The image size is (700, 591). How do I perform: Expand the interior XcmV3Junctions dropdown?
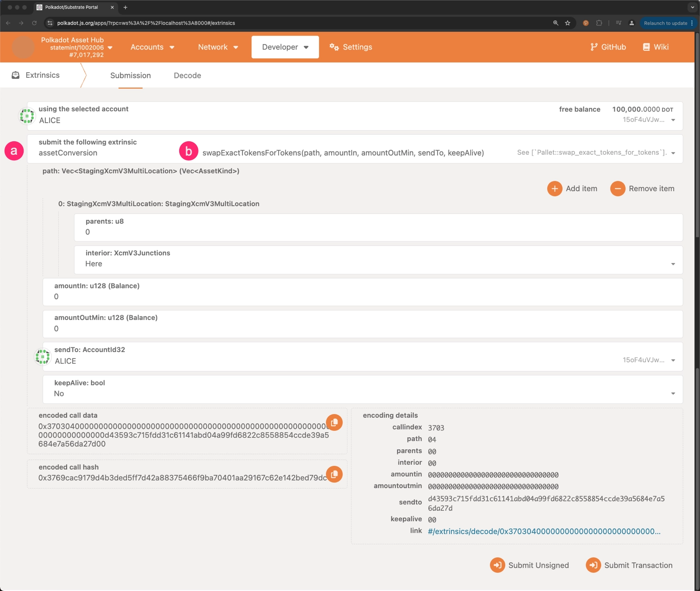(673, 264)
